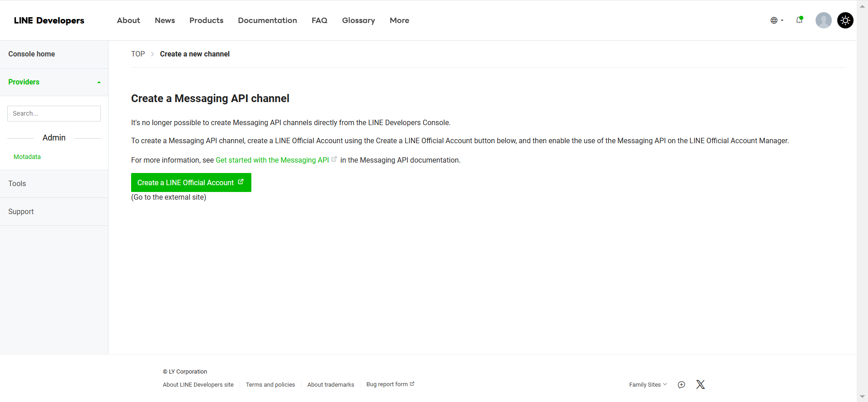This screenshot has height=402, width=868.
Task: Click the provider search field
Action: pos(54,113)
